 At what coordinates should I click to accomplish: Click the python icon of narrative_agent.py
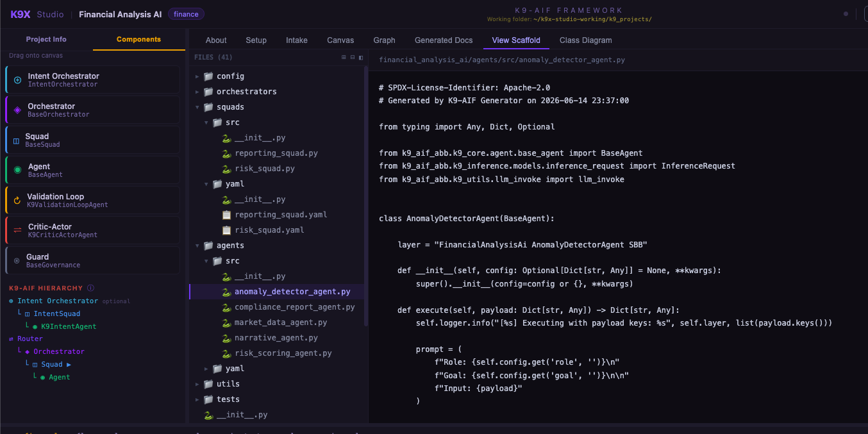[x=226, y=338]
